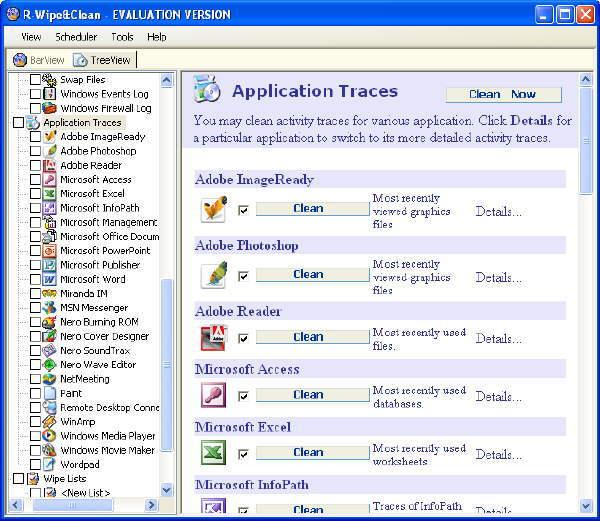Click the Adobe Photoshop feather icon in tree
600x521 pixels.
tap(50, 151)
